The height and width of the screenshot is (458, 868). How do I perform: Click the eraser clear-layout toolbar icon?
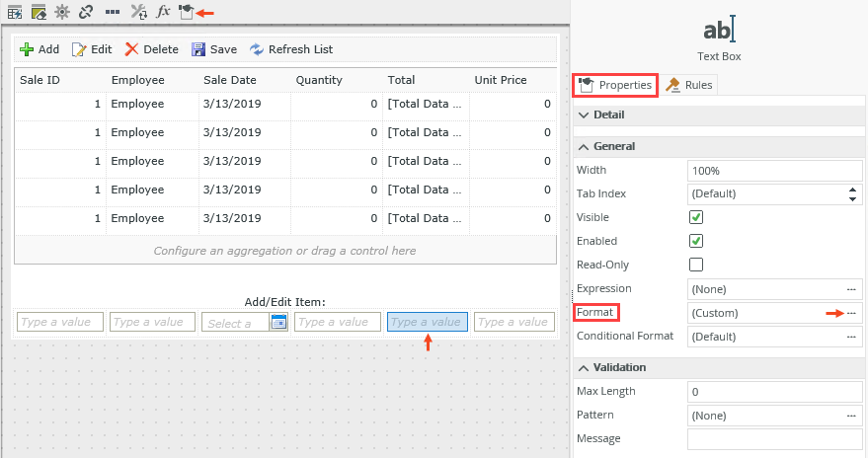tap(39, 12)
